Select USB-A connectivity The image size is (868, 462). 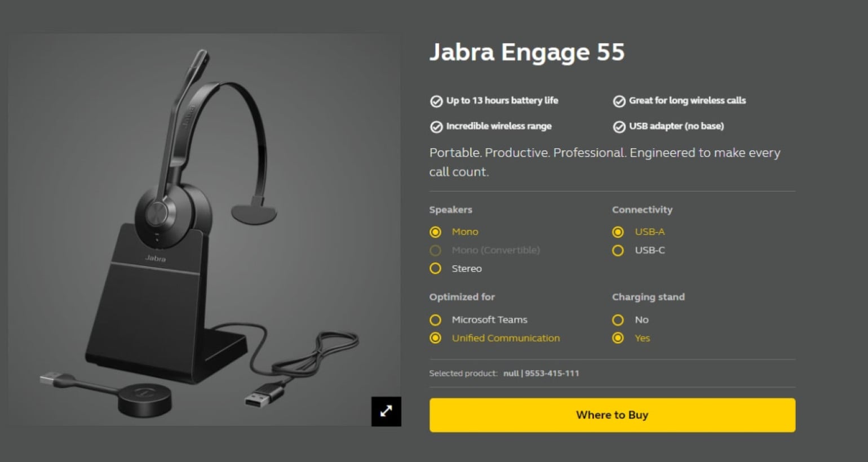click(618, 232)
